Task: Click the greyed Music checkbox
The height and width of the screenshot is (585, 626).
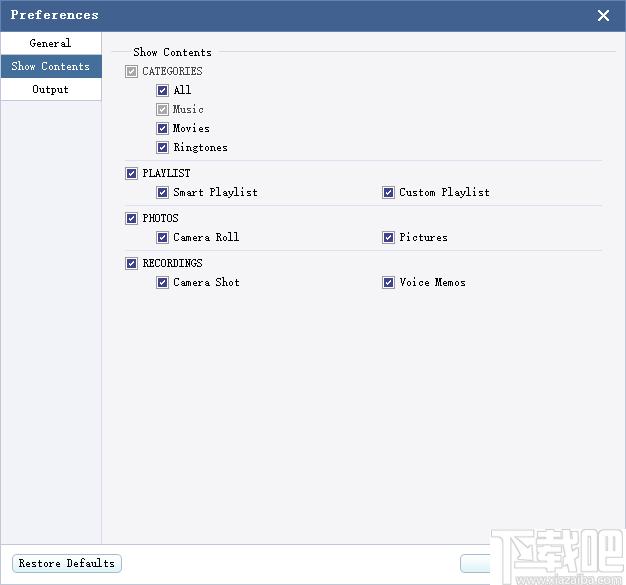Action: click(162, 109)
